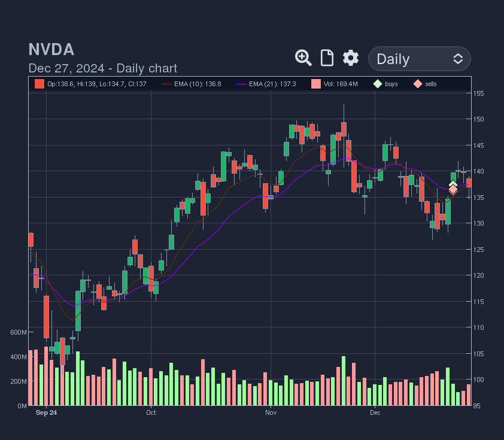
Task: Click the 155 price axis label
Action: coord(479,93)
